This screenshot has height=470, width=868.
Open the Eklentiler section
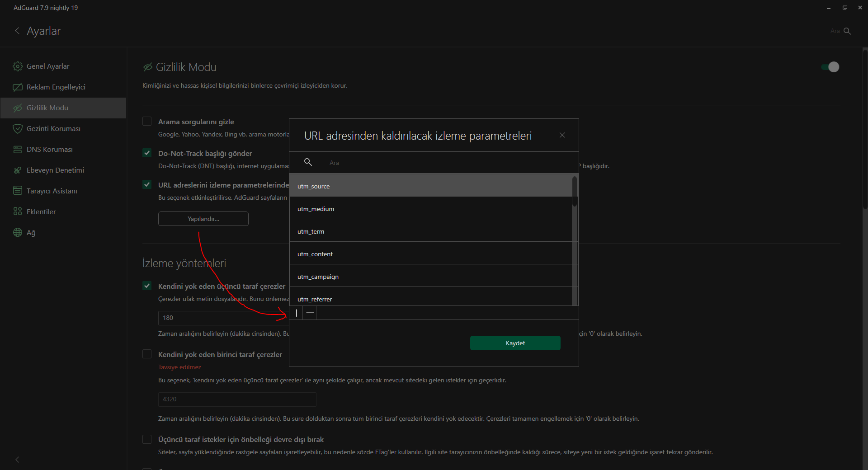(63, 212)
